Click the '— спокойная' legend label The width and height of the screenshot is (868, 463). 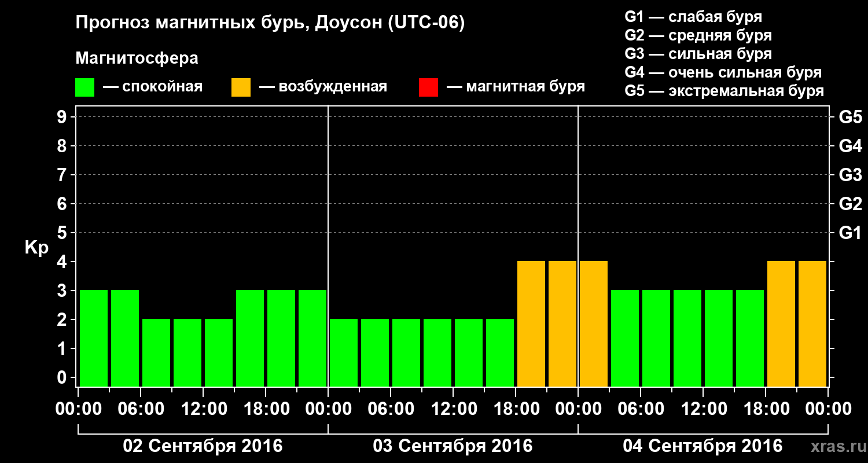(153, 87)
